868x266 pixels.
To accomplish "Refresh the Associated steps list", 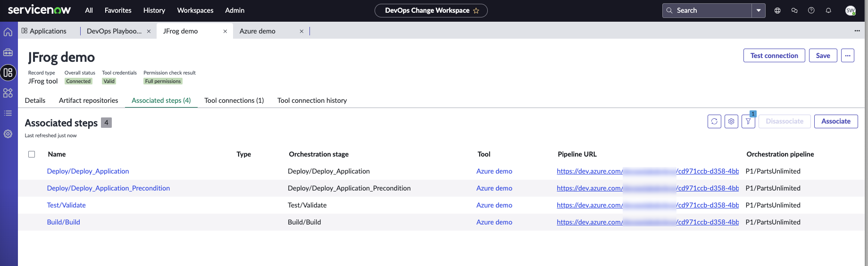I will [714, 121].
